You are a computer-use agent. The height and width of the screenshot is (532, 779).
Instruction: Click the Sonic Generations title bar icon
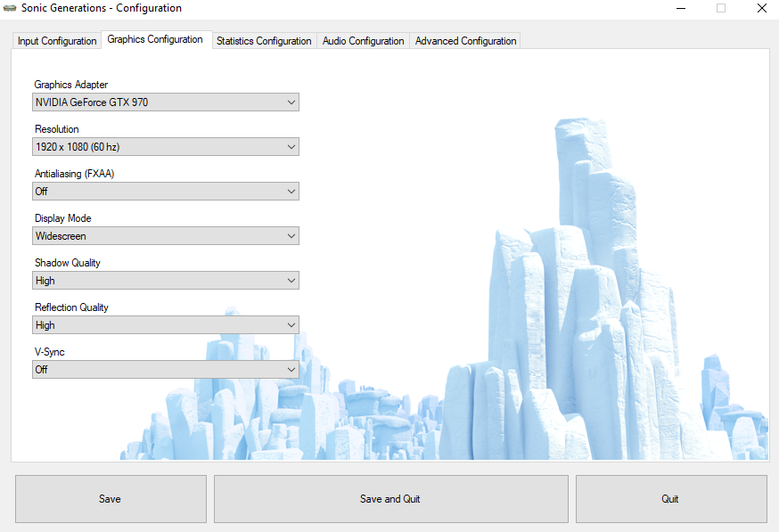click(10, 8)
